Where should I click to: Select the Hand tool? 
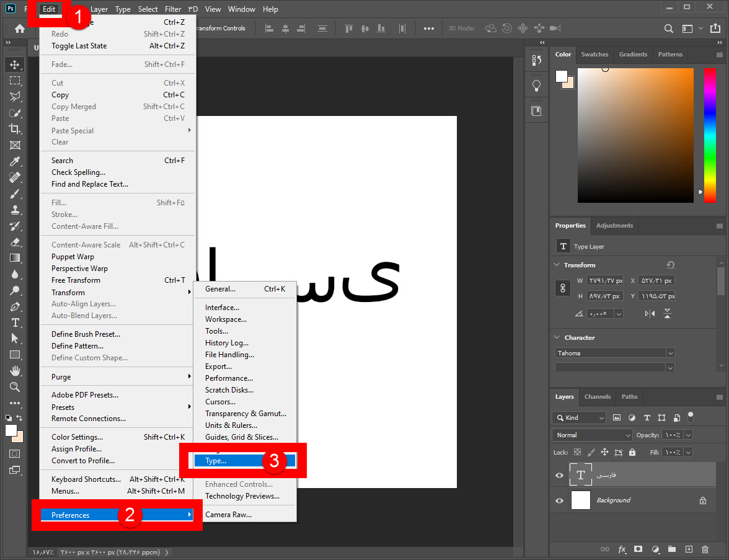coord(15,371)
